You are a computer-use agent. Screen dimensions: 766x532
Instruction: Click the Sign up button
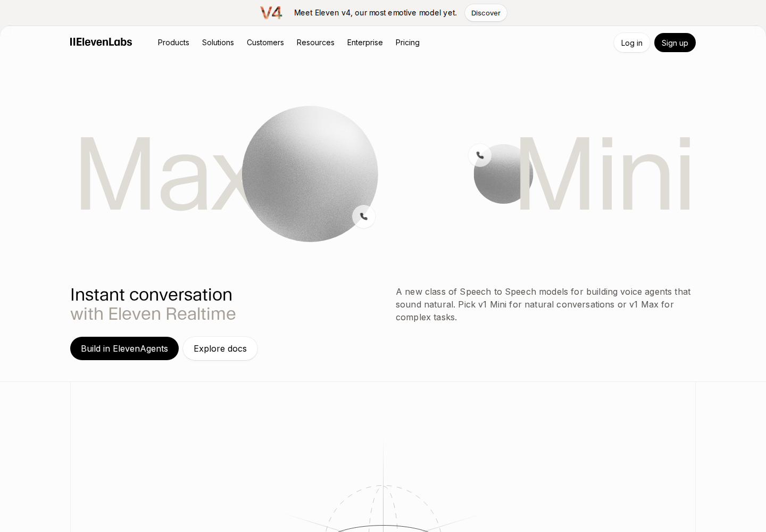[675, 43]
